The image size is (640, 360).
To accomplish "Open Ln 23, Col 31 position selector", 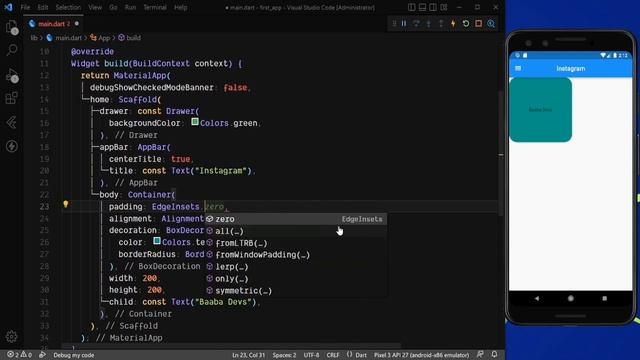I will tap(249, 355).
